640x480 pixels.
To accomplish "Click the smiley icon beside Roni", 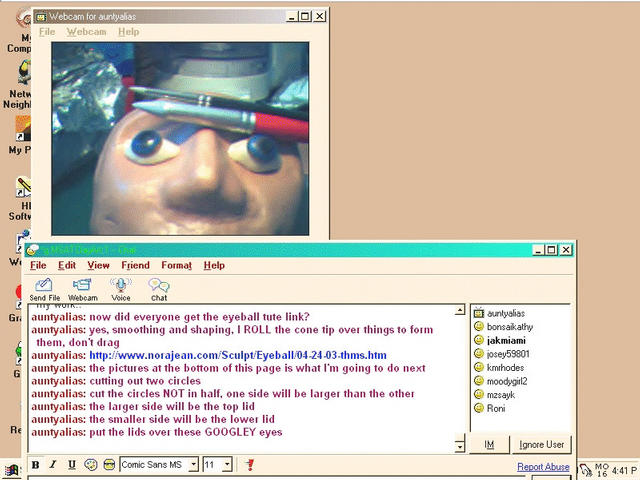I will pyautogui.click(x=479, y=408).
